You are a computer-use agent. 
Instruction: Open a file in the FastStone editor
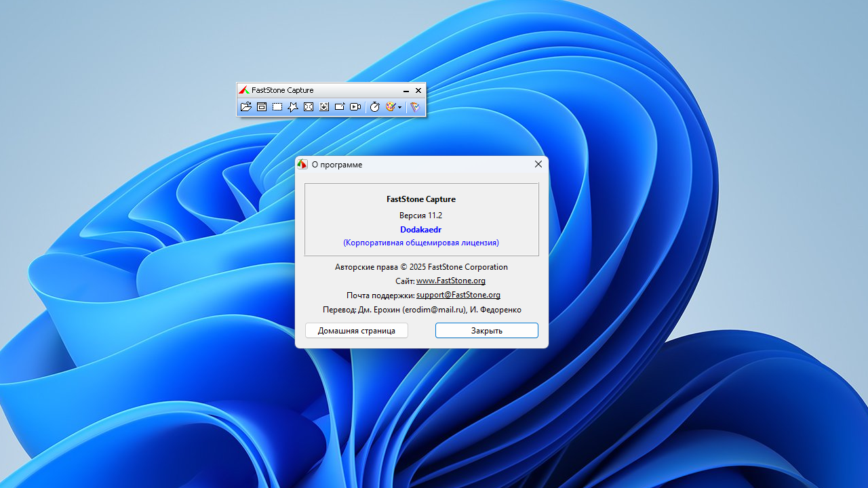tap(246, 107)
